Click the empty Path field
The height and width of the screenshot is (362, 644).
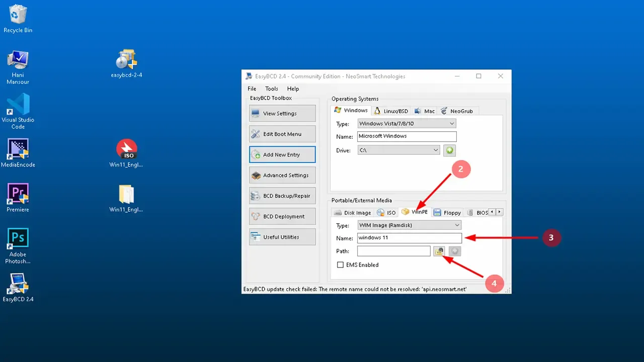pos(394,251)
